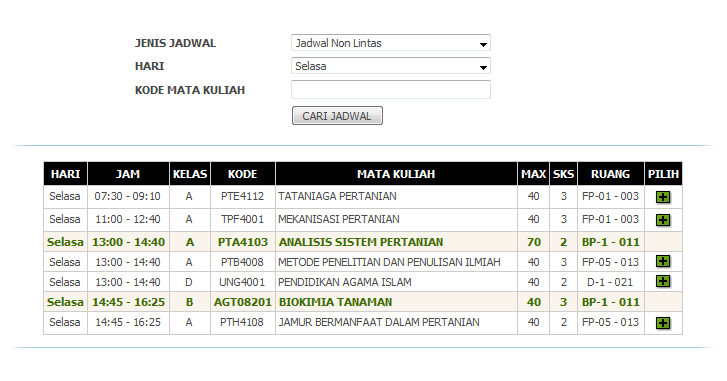Select the highlighted BIOKIMIA TANAMAN row
Image resolution: width=727 pixels, height=381 pixels.
pyautogui.click(x=363, y=302)
